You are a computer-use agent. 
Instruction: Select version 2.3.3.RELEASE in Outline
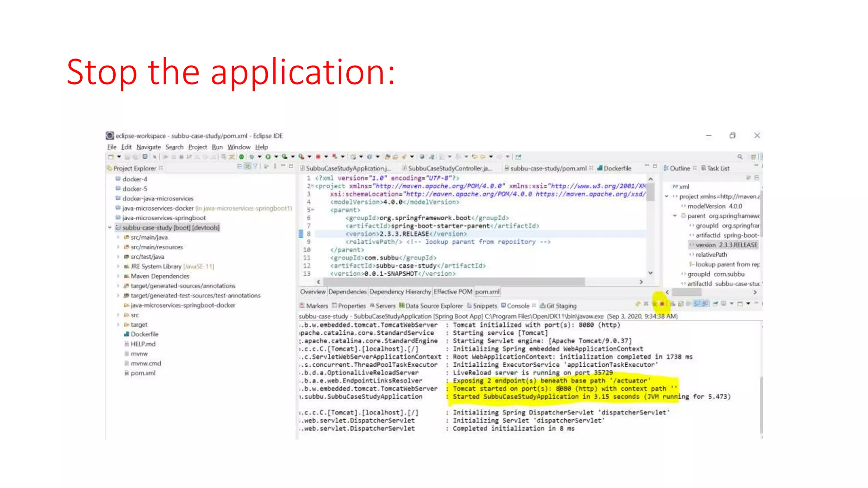(723, 245)
